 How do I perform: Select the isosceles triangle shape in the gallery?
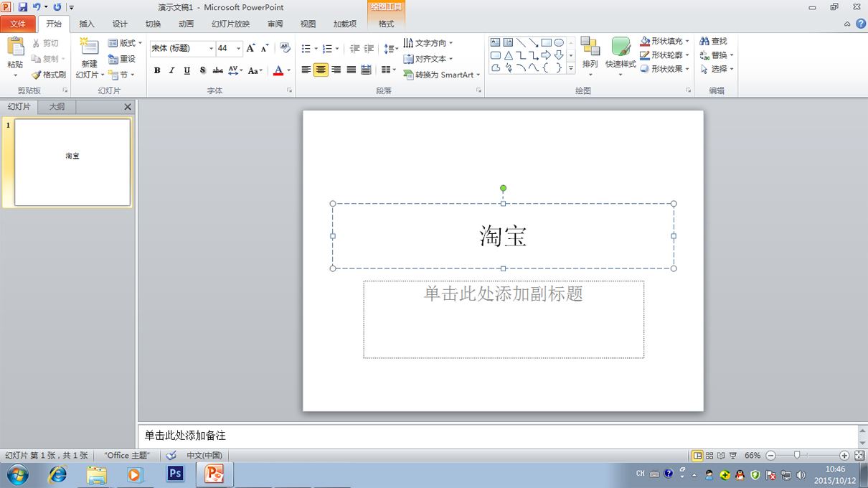pos(508,55)
